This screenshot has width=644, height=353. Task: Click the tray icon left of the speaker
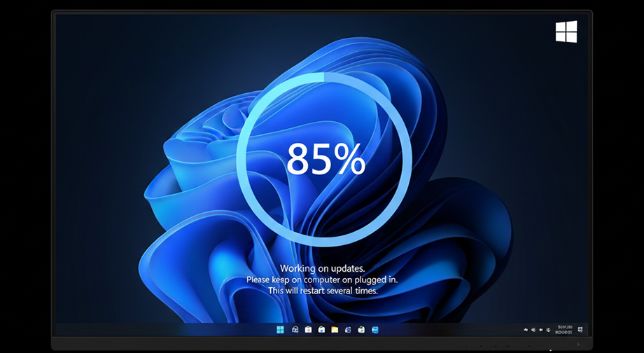533,330
